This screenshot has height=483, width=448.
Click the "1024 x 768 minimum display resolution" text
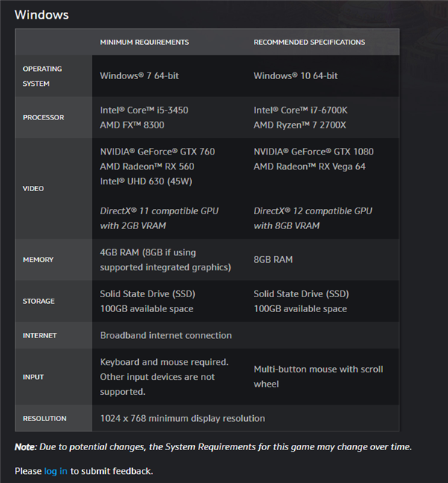pos(182,419)
